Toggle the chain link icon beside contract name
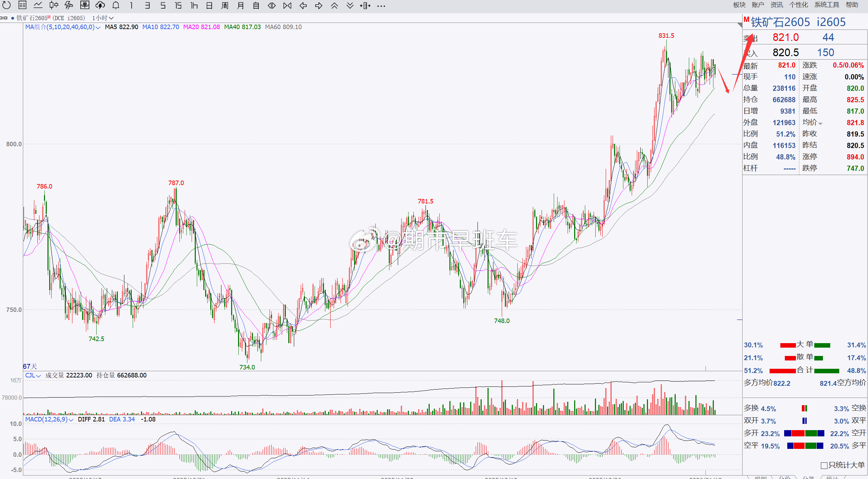This screenshot has width=868, height=479. pyautogui.click(x=4, y=18)
